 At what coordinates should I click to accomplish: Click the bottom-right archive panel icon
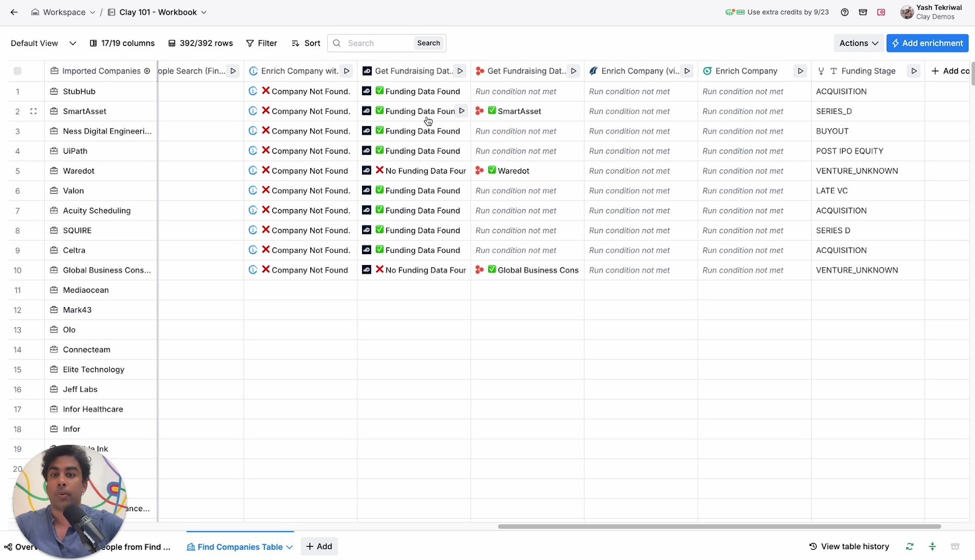[x=955, y=547]
